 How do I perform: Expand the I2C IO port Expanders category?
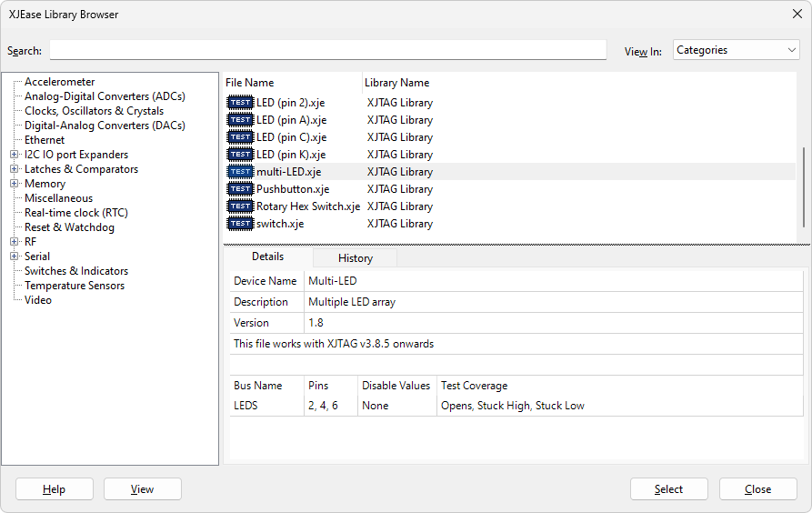click(x=15, y=155)
